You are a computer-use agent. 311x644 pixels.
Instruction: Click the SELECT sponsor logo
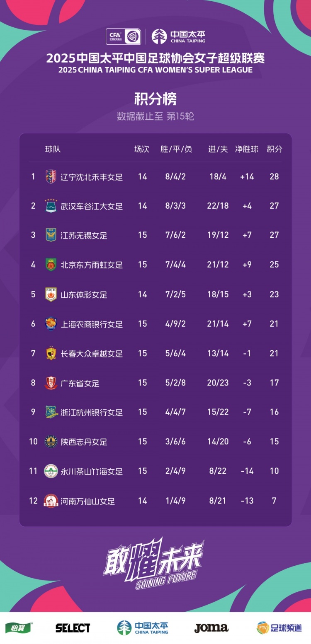coord(73,627)
